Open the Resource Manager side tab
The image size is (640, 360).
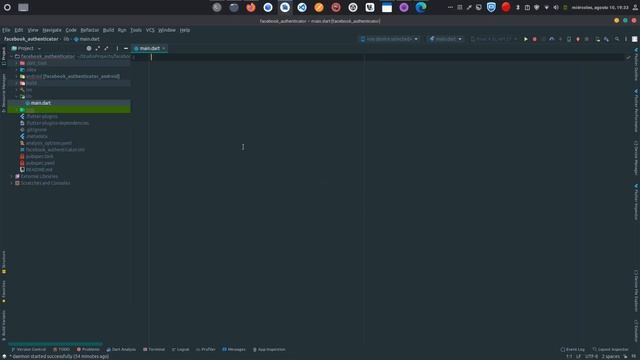pyautogui.click(x=4, y=93)
